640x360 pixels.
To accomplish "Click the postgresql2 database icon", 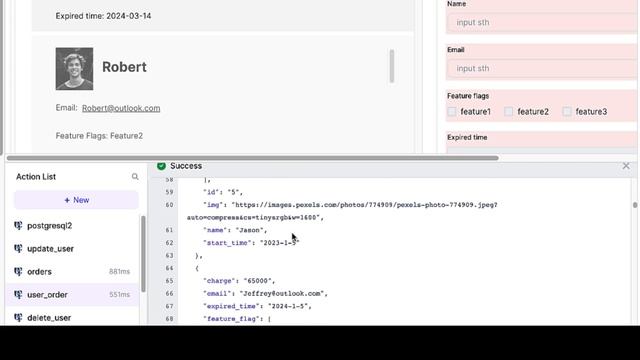I will coord(18,225).
